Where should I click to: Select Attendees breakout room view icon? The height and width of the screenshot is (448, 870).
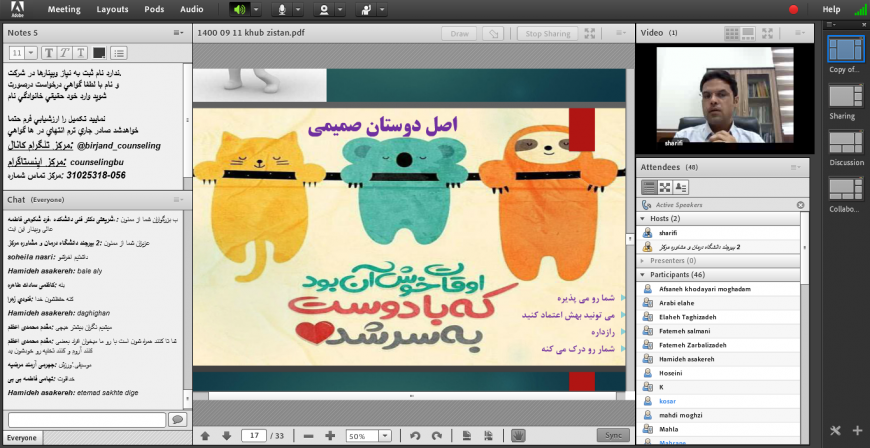665,187
